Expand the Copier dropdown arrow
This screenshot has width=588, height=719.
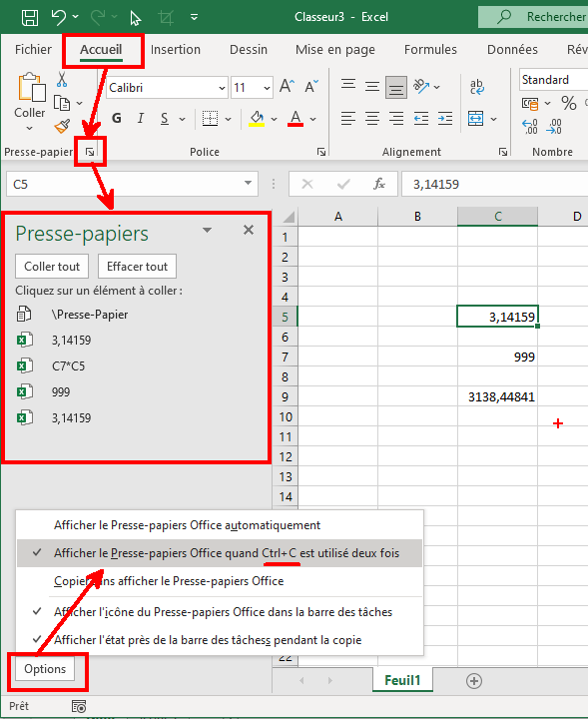[x=79, y=103]
